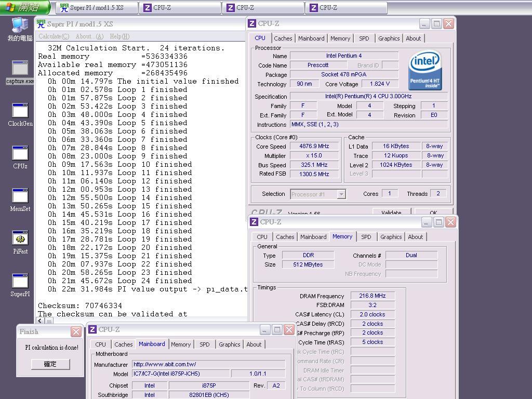The image size is (532, 399).
Task: Click the Southbridge 82801EB (ICH5) field
Action: pyautogui.click(x=209, y=395)
